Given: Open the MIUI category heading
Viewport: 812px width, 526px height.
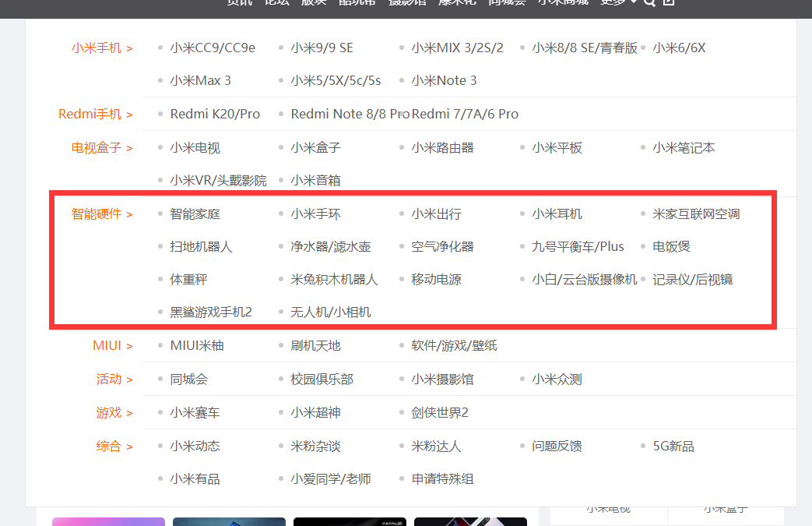Looking at the screenshot, I should 113,346.
